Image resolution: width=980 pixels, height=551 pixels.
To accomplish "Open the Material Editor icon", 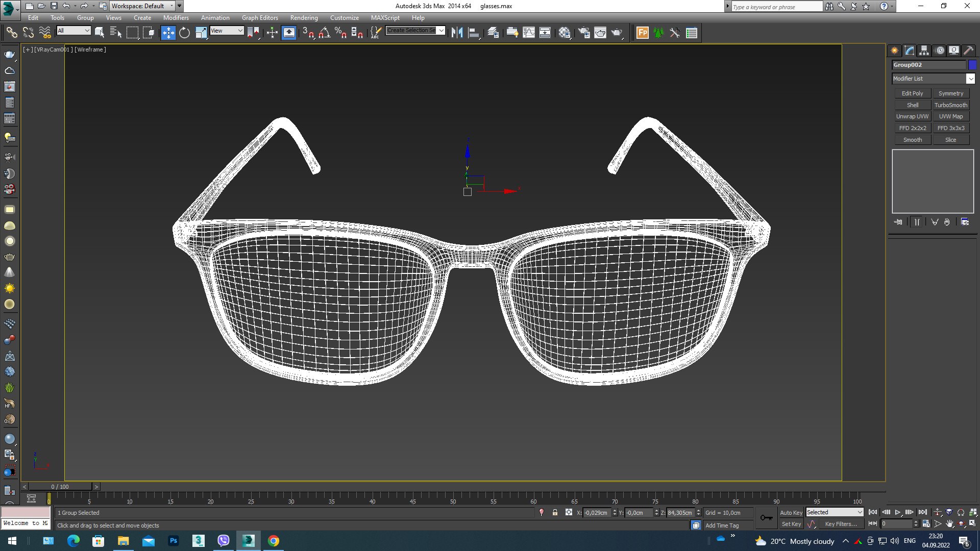I will pos(565,33).
